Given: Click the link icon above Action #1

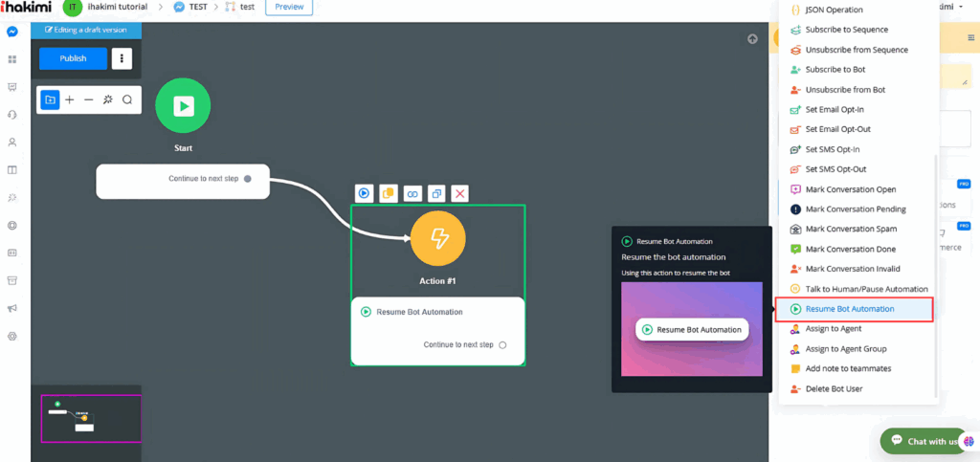Looking at the screenshot, I should click(x=412, y=193).
